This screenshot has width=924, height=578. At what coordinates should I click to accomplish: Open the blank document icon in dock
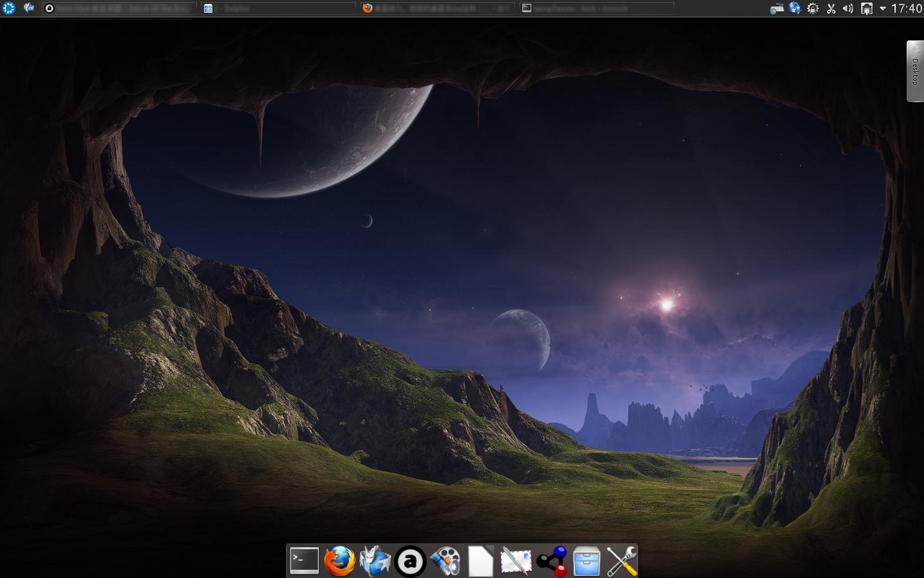[481, 561]
